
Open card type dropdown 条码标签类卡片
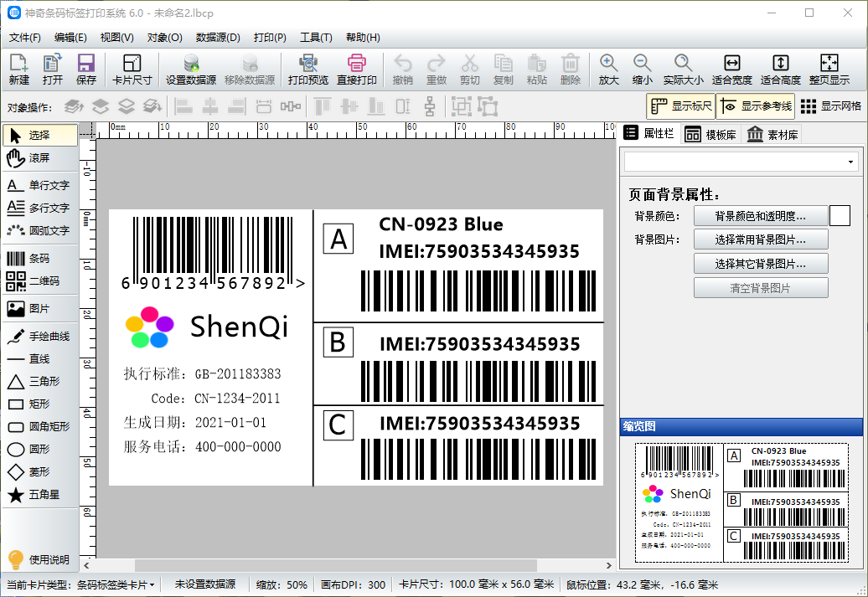coord(116,584)
